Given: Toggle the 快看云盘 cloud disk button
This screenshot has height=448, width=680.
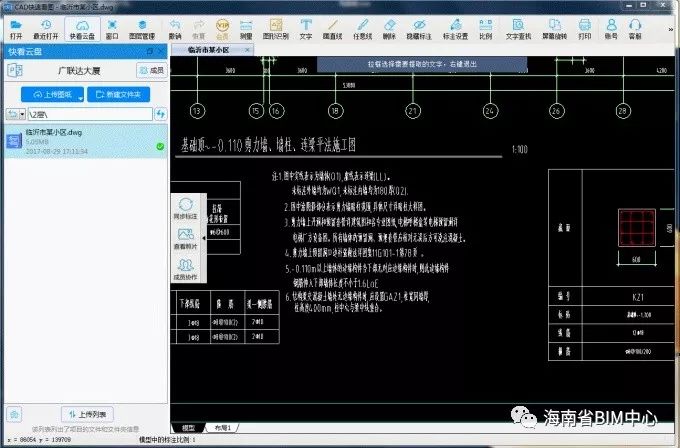Looking at the screenshot, I should (x=82, y=29).
